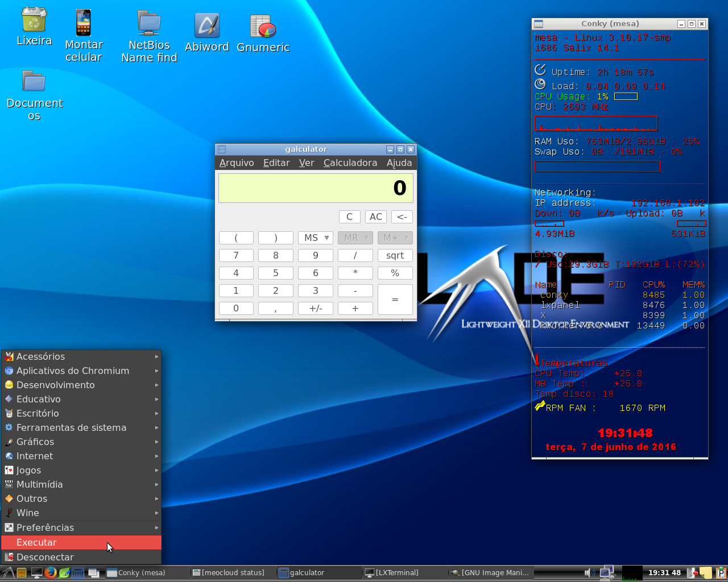728x582 pixels.
Task: Launch the calculator from the taskbar
Action: (x=77, y=572)
